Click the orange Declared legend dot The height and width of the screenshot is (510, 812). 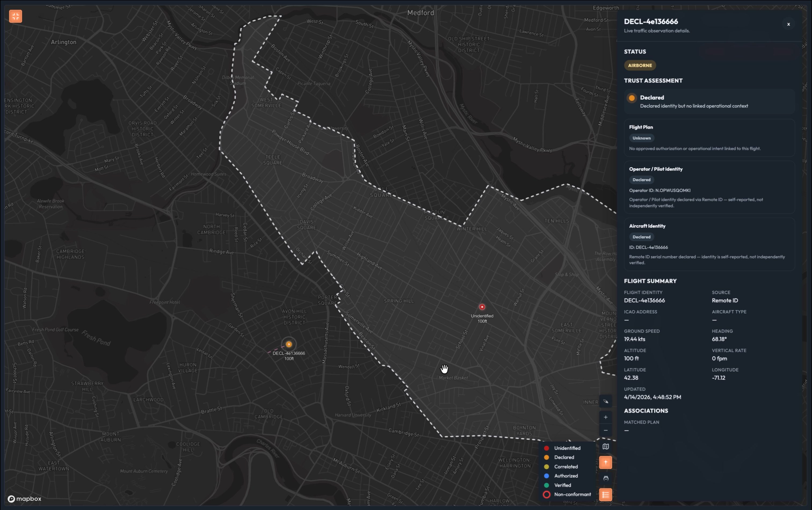546,457
